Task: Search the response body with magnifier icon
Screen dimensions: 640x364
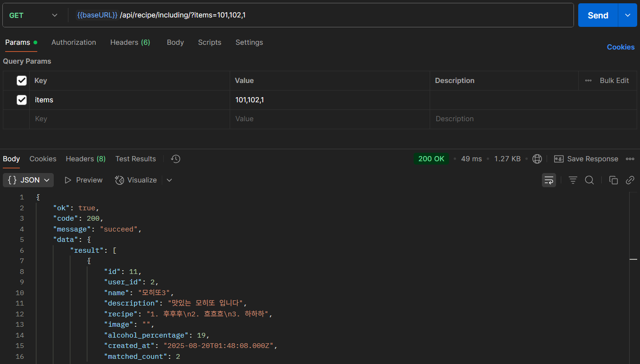Action: click(590, 180)
